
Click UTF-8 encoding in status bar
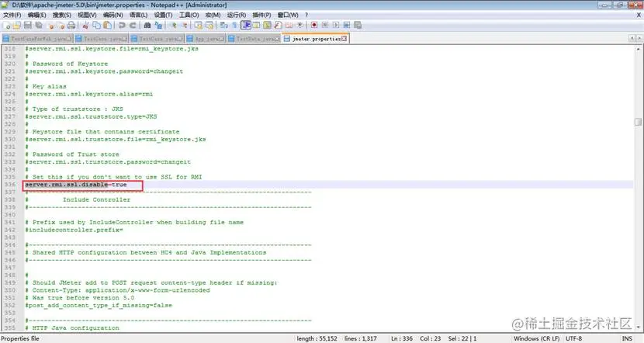pyautogui.click(x=573, y=338)
